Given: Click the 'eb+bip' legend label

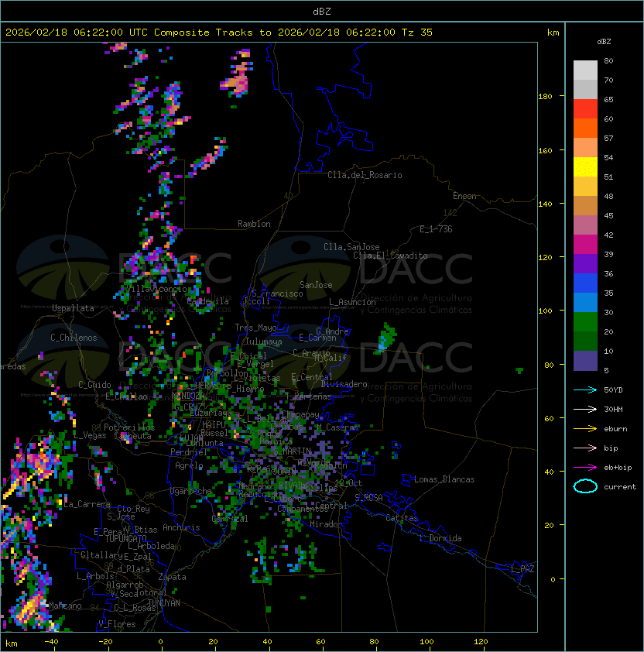Looking at the screenshot, I should 618,468.
